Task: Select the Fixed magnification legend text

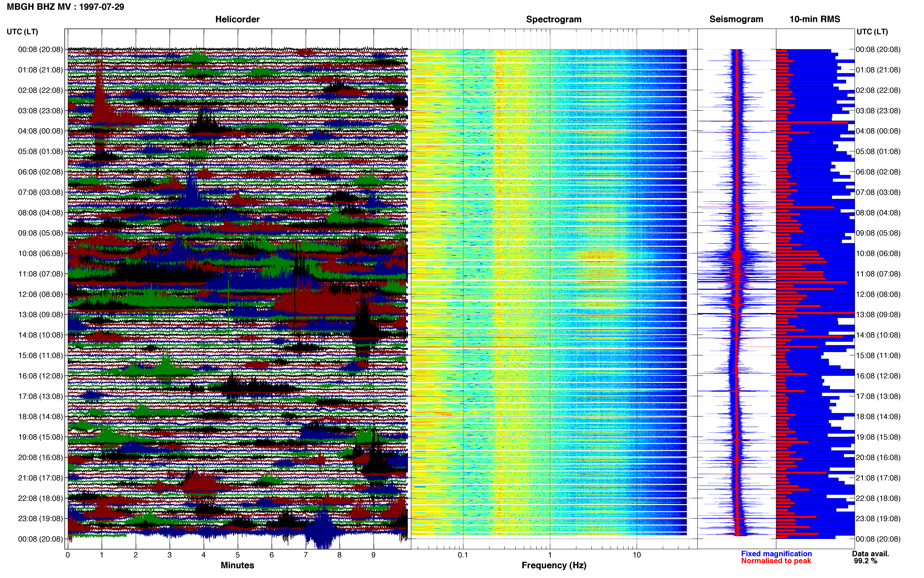Action: (x=777, y=554)
